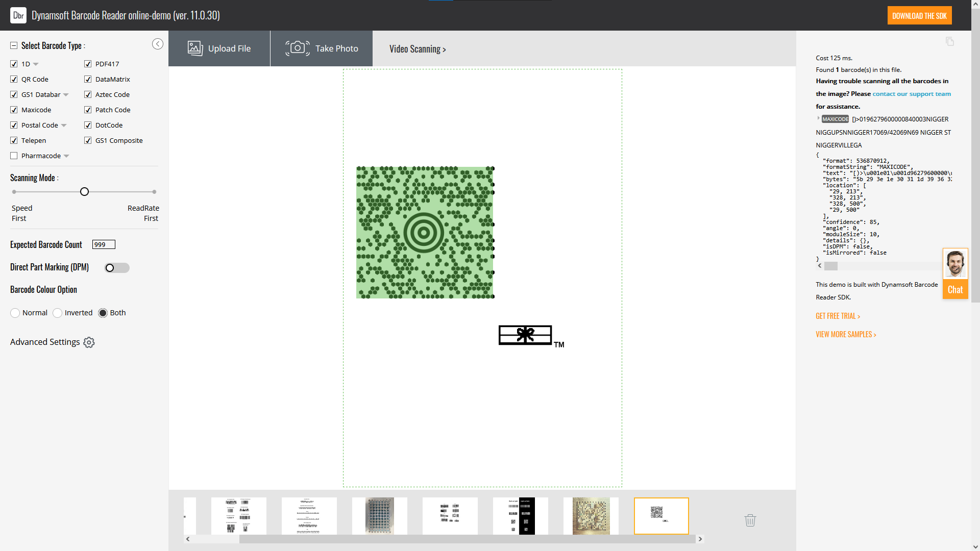This screenshot has width=980, height=551.
Task: Click DOWNLOAD THE SDK button
Action: (919, 16)
